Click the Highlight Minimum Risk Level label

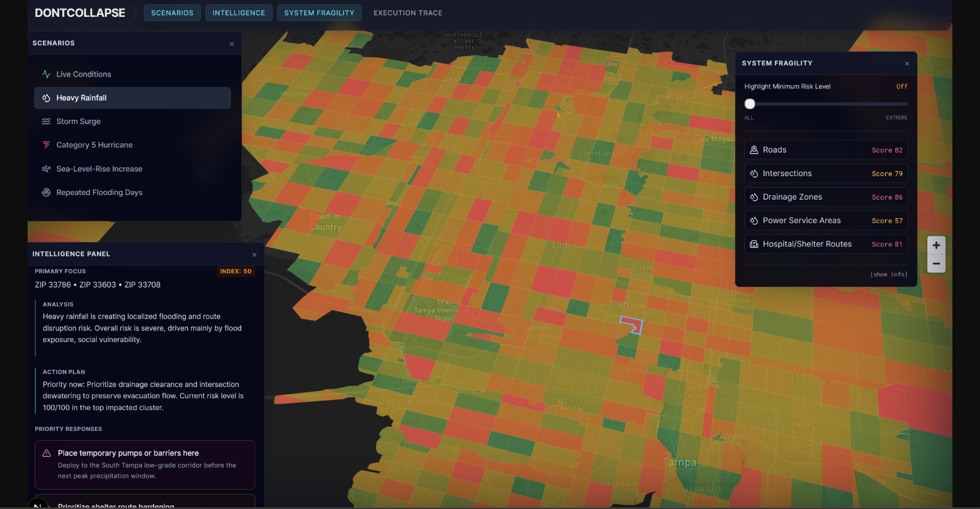[787, 87]
